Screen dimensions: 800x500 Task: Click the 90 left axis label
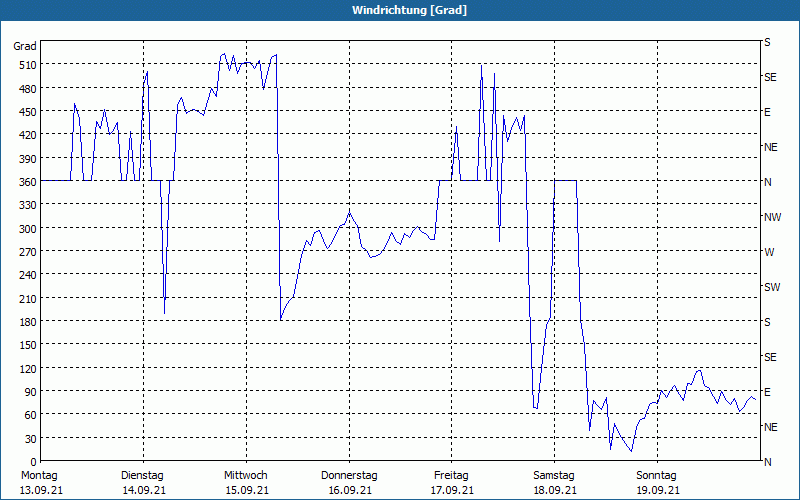(x=31, y=392)
